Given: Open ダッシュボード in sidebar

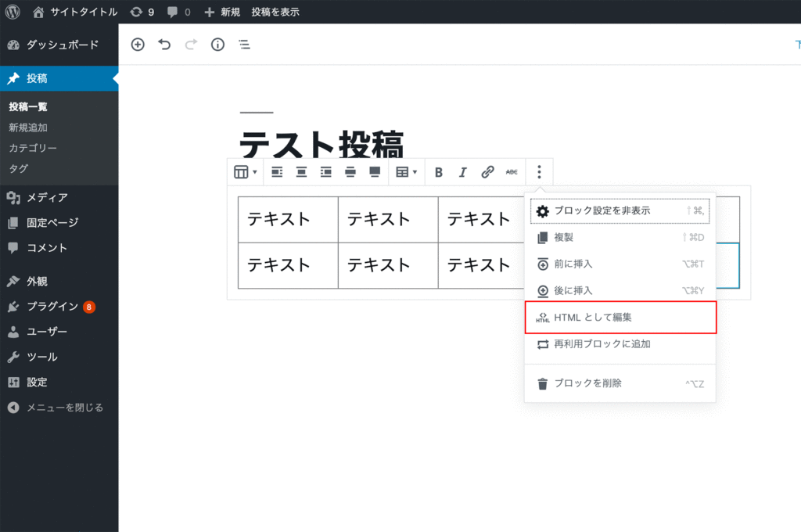Looking at the screenshot, I should (59, 45).
